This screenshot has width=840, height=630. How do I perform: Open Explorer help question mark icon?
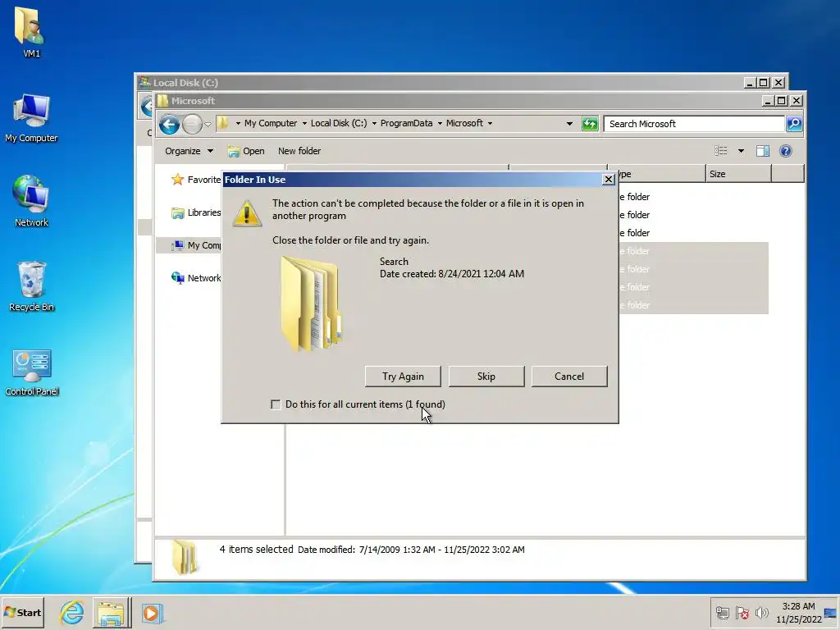(786, 151)
